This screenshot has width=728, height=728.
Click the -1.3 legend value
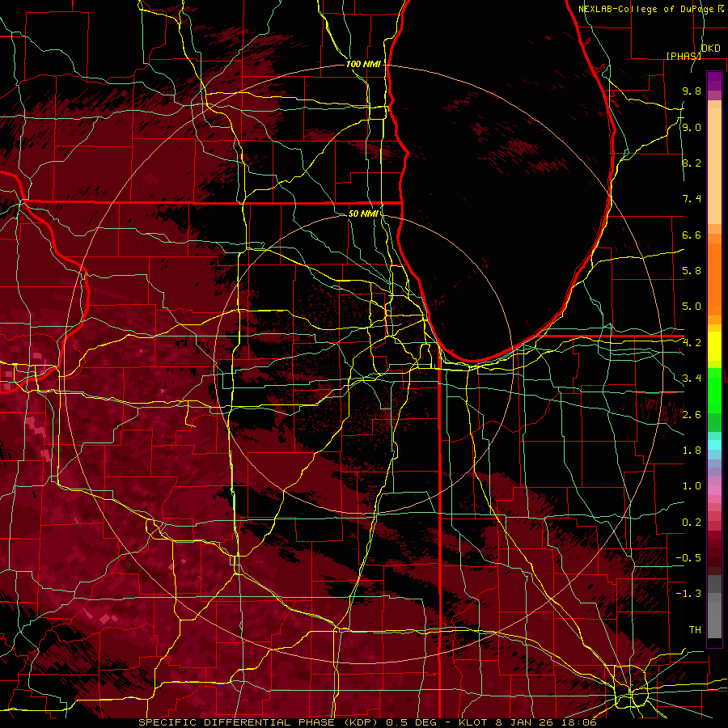coord(688,594)
